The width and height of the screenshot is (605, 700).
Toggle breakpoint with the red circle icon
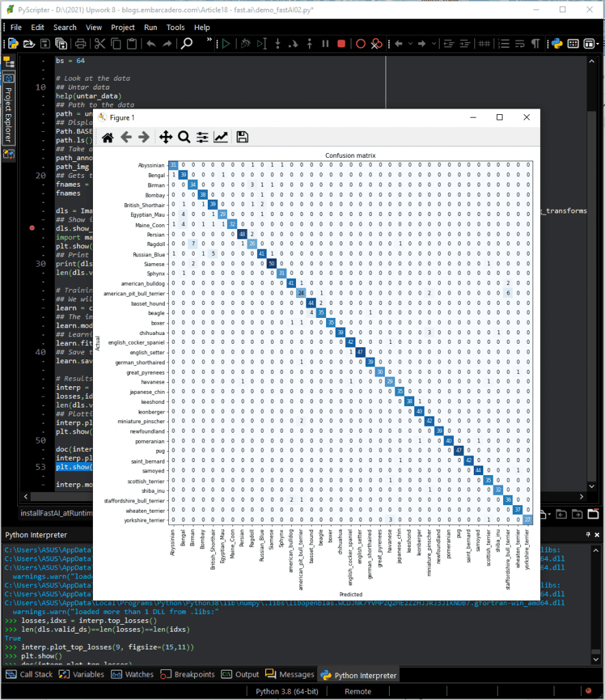click(x=361, y=44)
